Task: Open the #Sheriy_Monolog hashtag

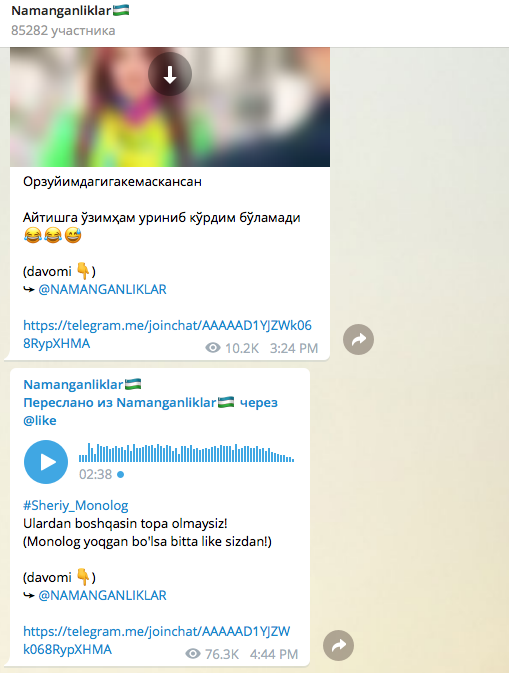Action: point(76,506)
